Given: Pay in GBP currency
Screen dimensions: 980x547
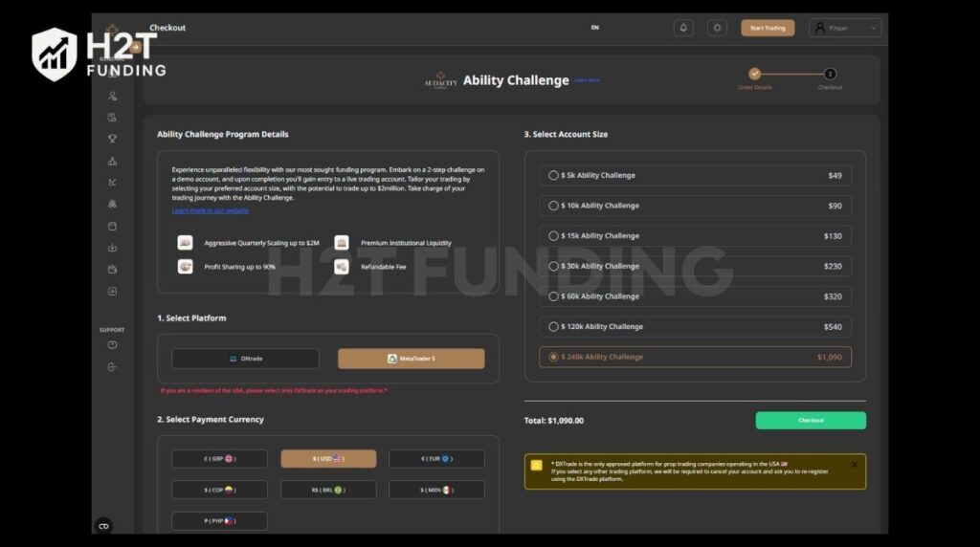Looking at the screenshot, I should coord(219,458).
